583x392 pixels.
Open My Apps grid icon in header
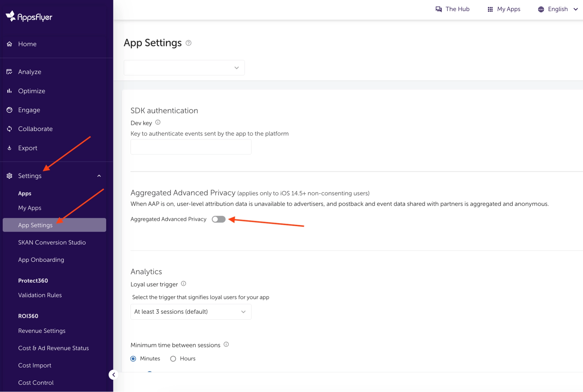click(490, 9)
